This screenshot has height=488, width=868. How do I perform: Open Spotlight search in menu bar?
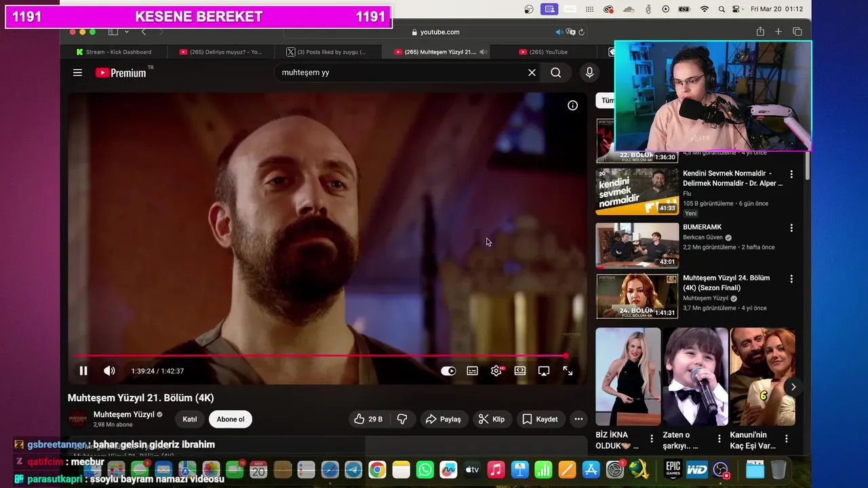point(722,9)
